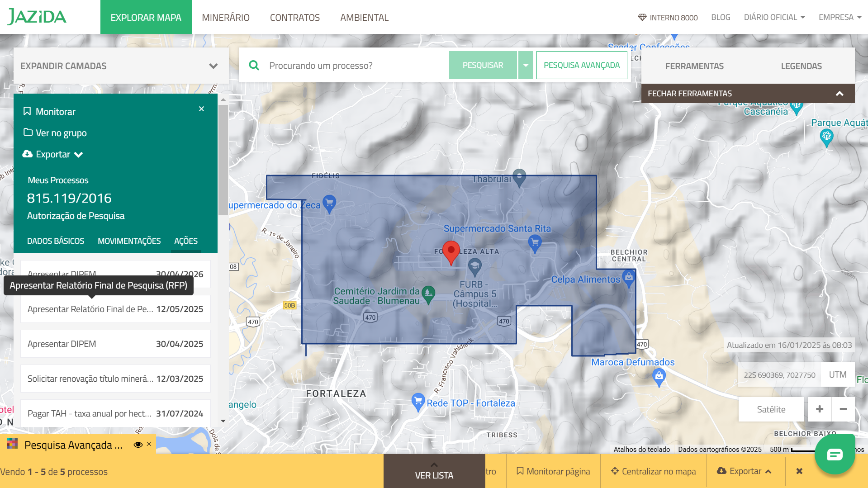The height and width of the screenshot is (488, 868).
Task: Toggle the UTM coordinate format
Action: pyautogui.click(x=838, y=374)
